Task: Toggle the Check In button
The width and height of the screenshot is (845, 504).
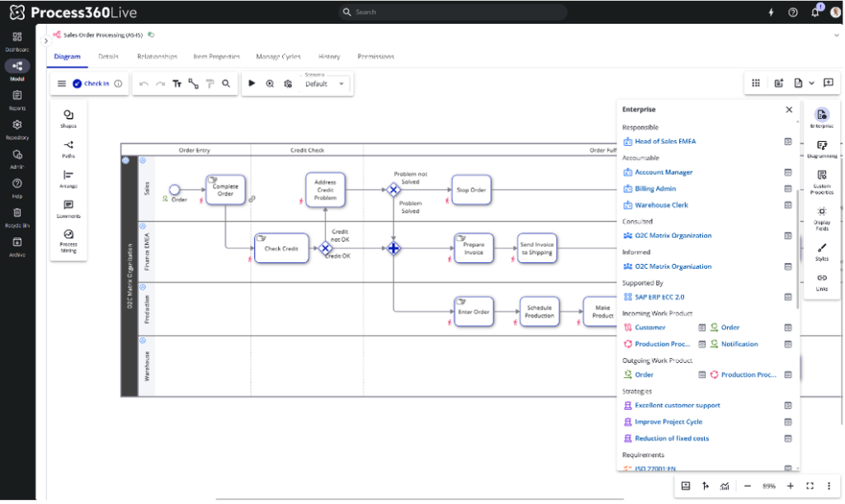Action: coord(91,83)
